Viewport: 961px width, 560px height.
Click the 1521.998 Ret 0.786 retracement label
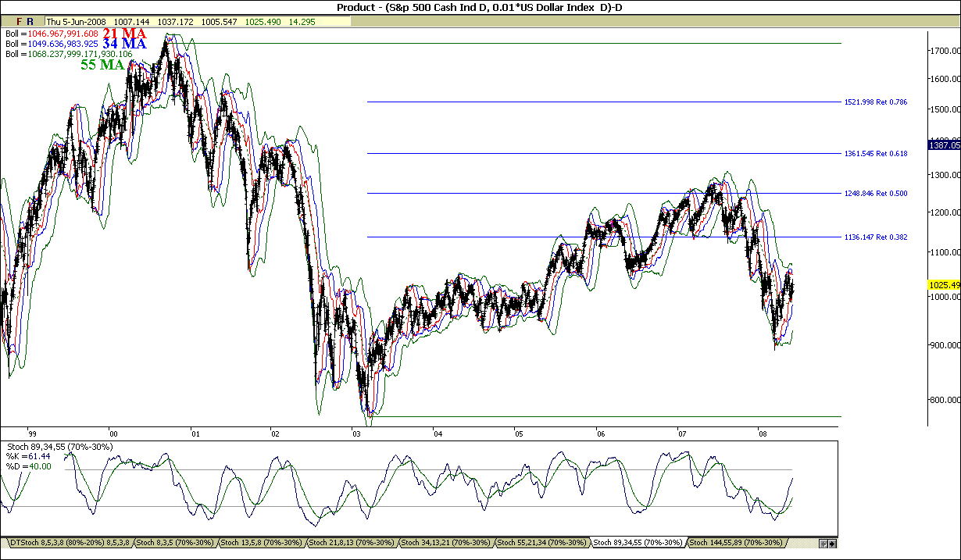tap(876, 102)
